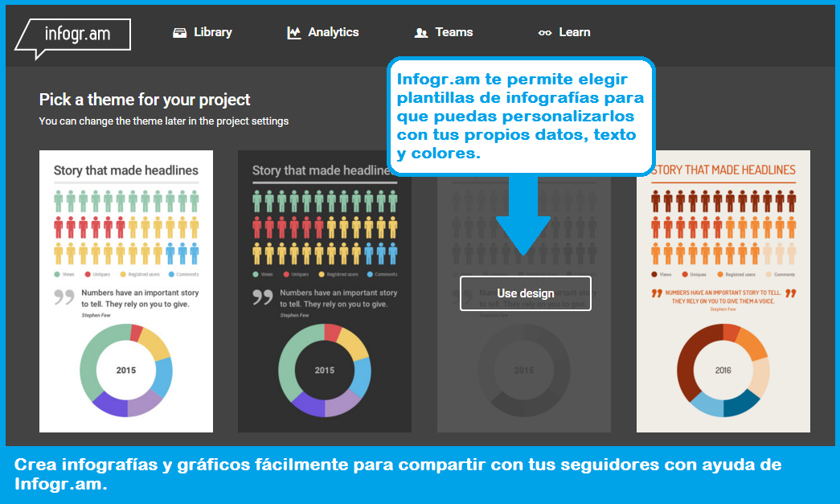The width and height of the screenshot is (840, 504).
Task: Click the infogr.am speech-bubble logo
Action: [x=72, y=35]
